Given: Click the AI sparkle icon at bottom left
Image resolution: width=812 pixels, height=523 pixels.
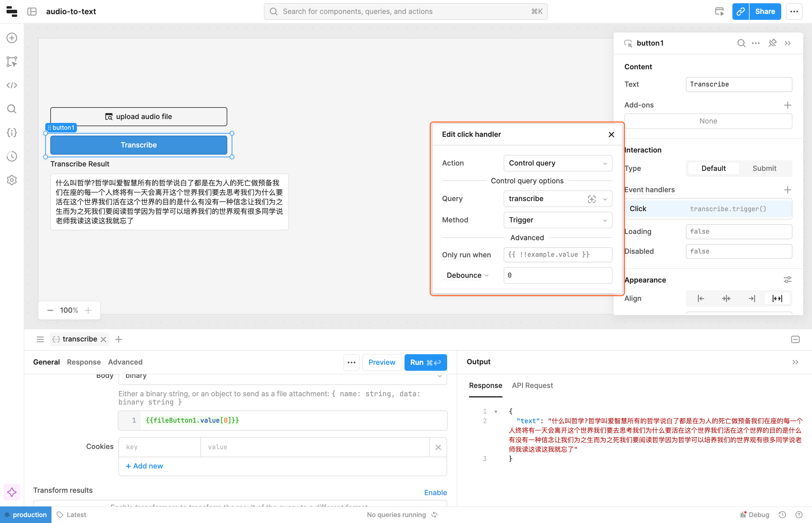Looking at the screenshot, I should click(x=12, y=492).
